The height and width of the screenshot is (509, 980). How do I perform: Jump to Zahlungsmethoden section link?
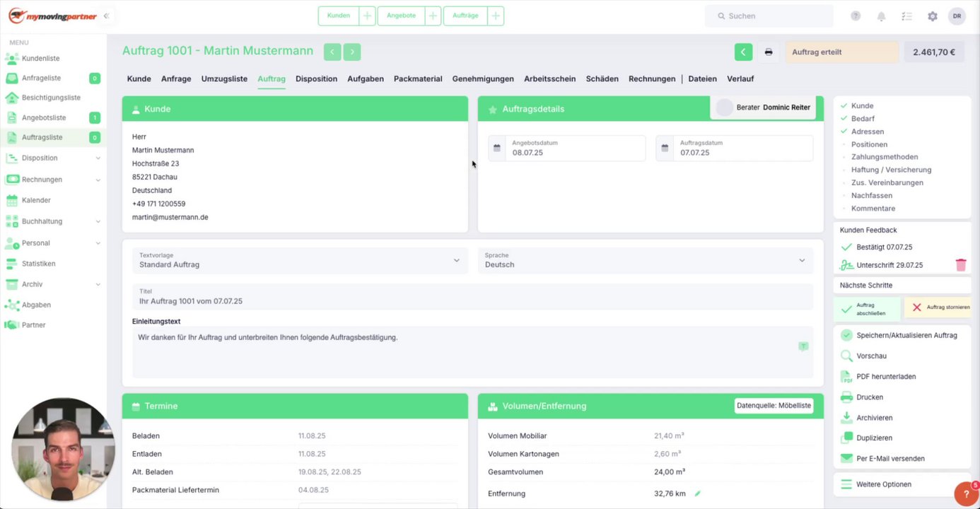click(x=885, y=157)
